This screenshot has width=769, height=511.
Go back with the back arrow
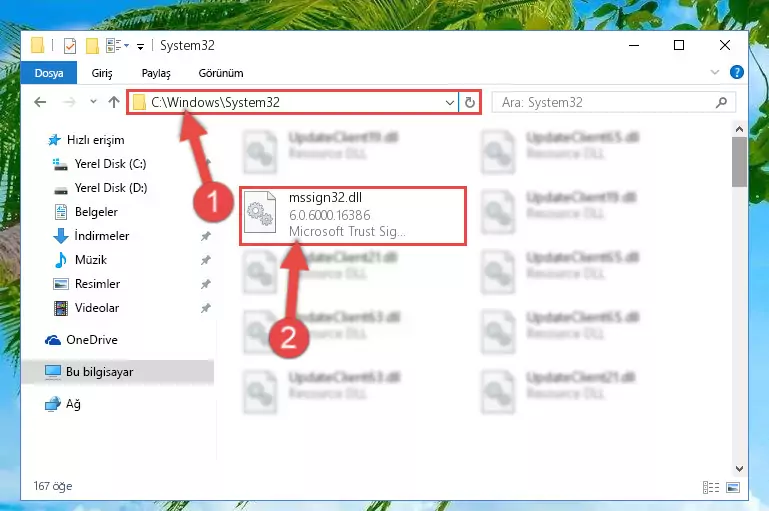(40, 102)
